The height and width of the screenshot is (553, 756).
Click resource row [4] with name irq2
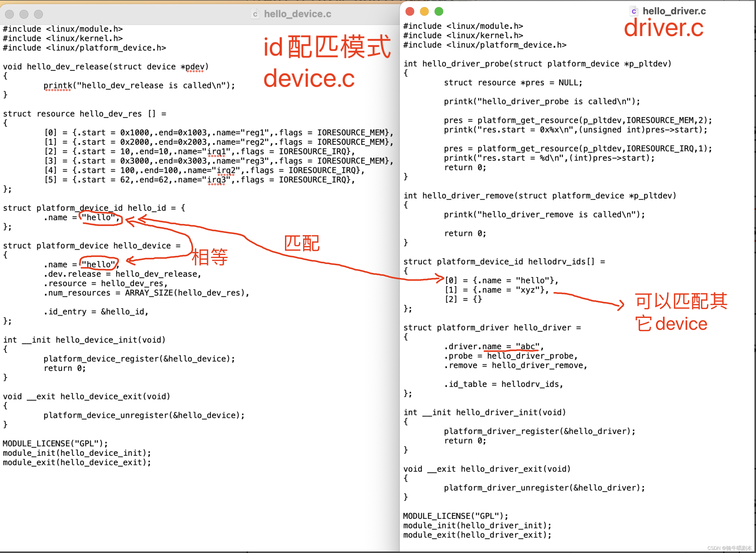(x=204, y=170)
